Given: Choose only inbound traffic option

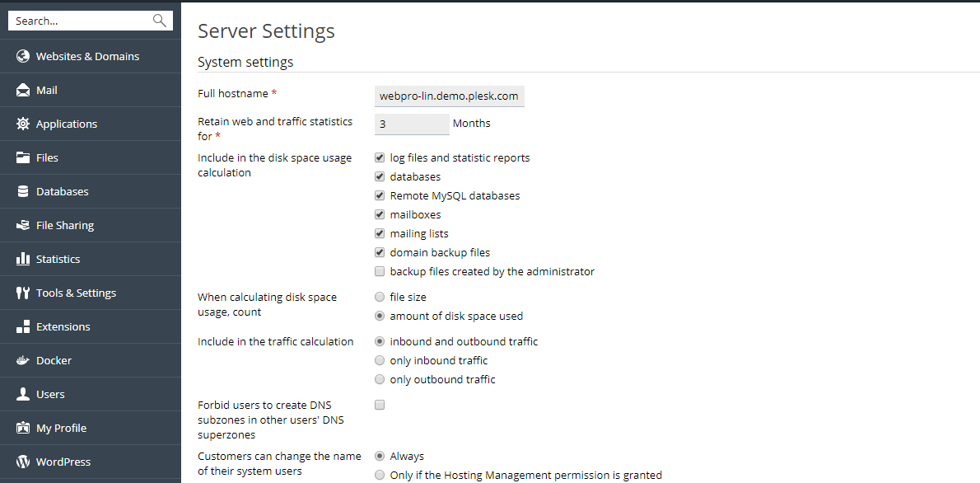Looking at the screenshot, I should coord(380,360).
